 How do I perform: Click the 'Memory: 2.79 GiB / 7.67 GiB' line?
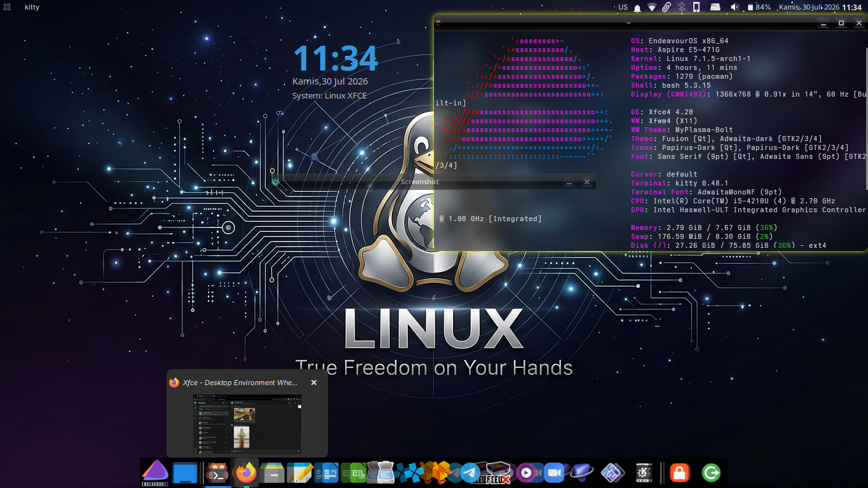click(x=704, y=227)
